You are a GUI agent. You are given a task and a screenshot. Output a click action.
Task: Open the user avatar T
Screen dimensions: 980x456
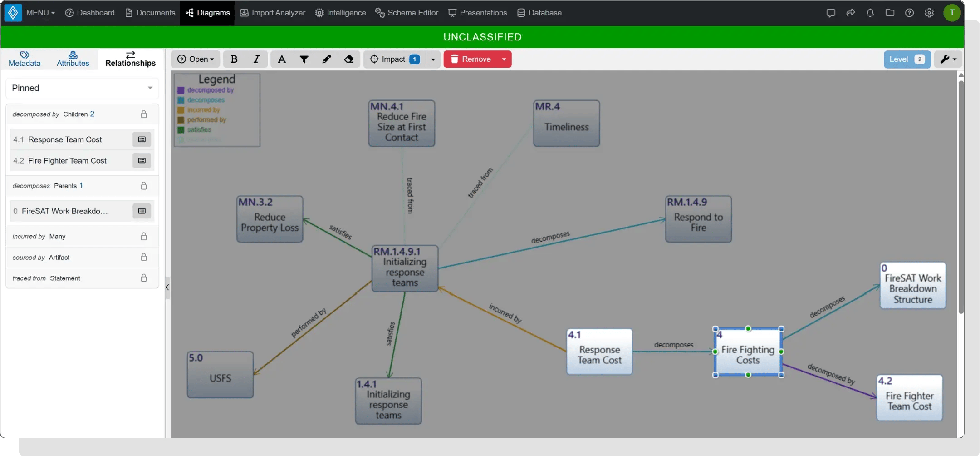pos(952,13)
